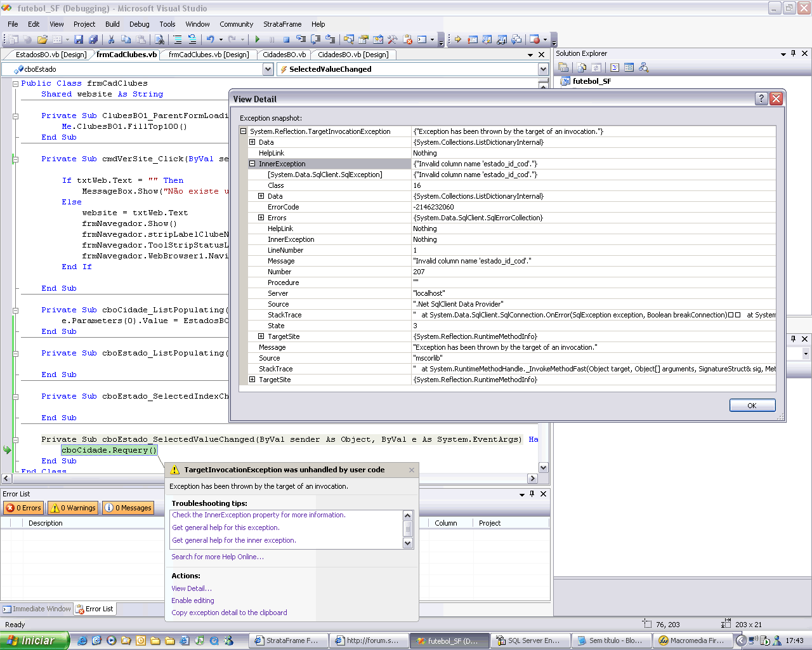Open the StrataFrame menu
Screen dimensions: 812x650
pos(282,24)
